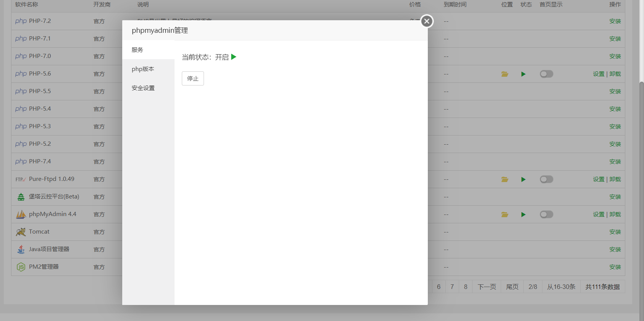Stop the phpmyadmin service
The height and width of the screenshot is (321, 644).
pos(193,78)
